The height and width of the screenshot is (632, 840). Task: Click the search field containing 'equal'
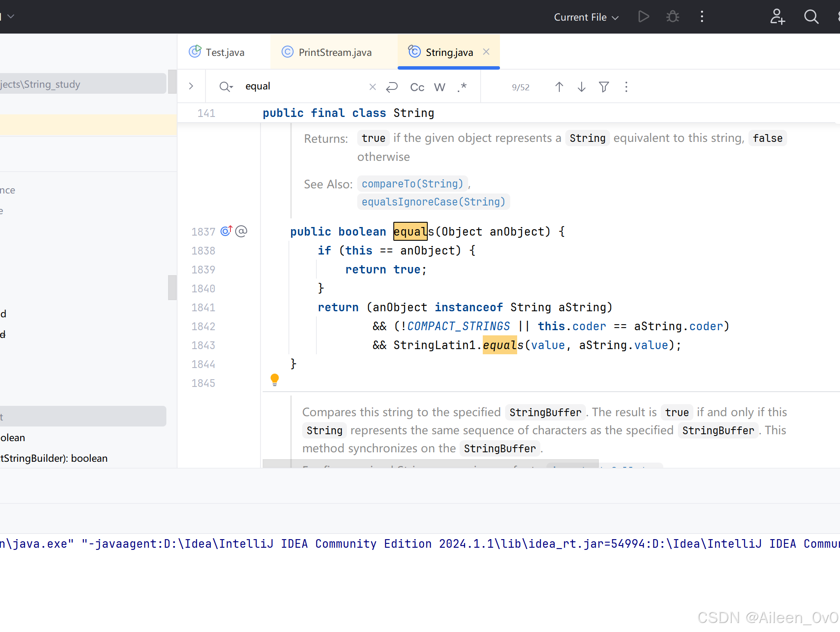pos(303,86)
